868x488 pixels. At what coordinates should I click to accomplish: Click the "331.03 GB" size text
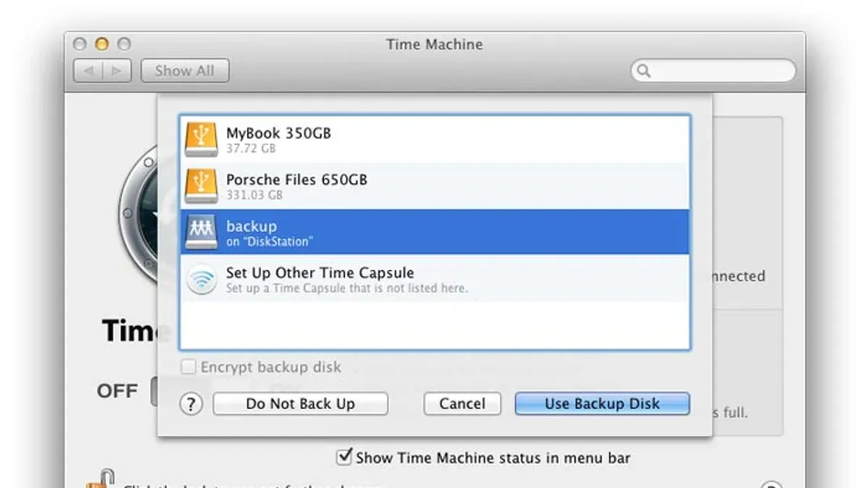click(x=255, y=195)
